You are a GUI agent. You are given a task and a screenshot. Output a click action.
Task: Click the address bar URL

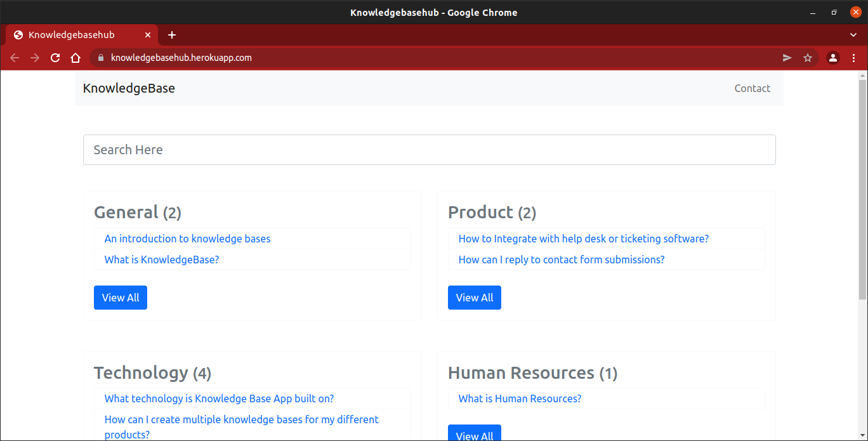[x=181, y=58]
